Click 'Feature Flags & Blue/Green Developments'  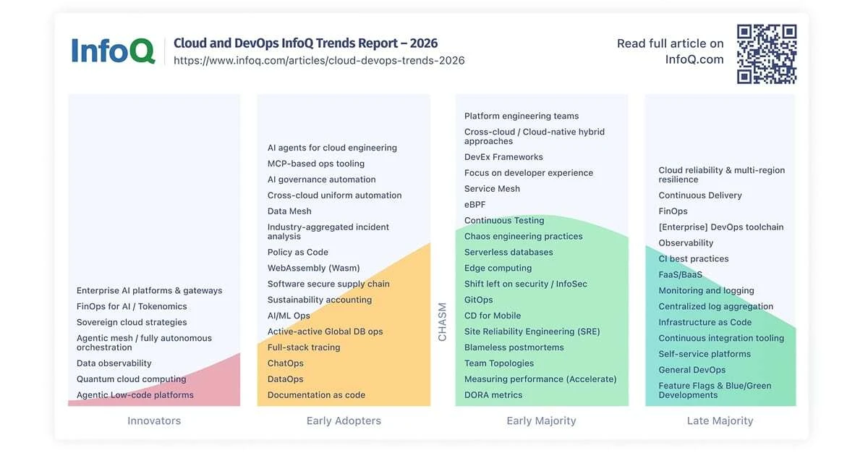pos(715,390)
